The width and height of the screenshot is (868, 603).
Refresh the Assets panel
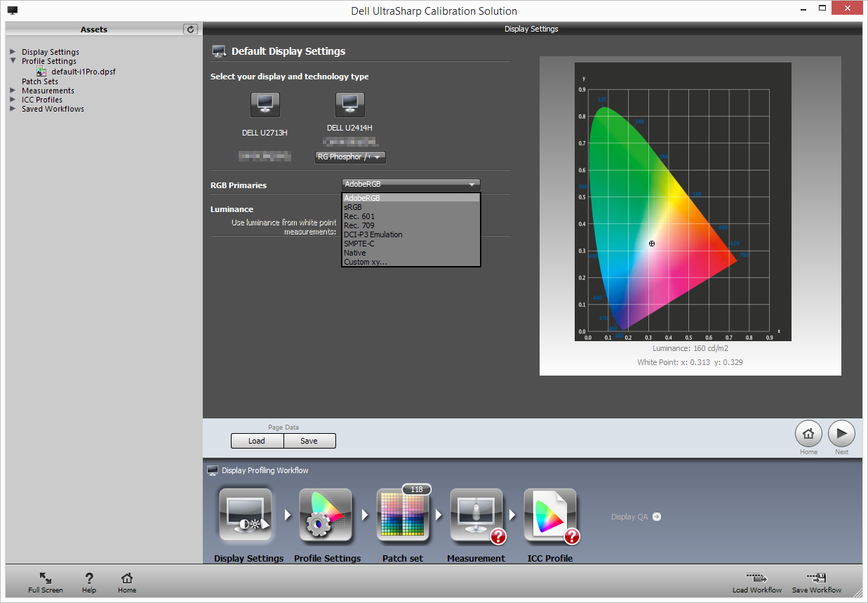pyautogui.click(x=190, y=29)
